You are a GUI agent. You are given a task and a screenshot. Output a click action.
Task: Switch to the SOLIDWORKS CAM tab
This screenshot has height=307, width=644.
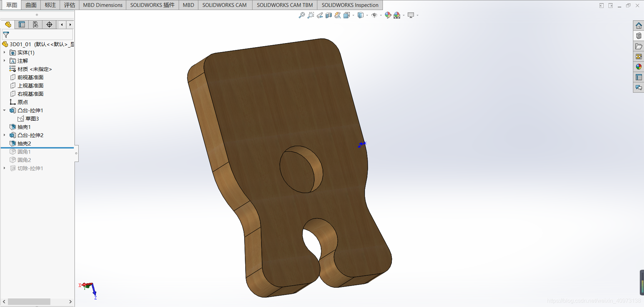pos(225,5)
